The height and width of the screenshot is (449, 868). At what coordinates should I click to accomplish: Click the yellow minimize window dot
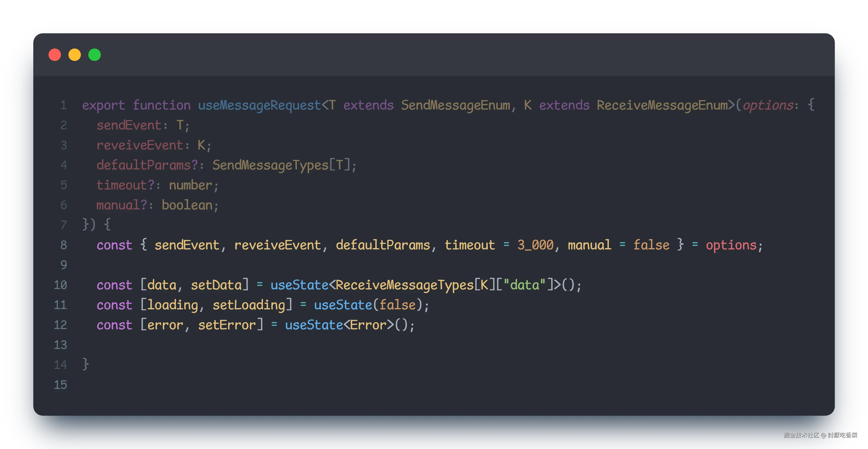(74, 55)
